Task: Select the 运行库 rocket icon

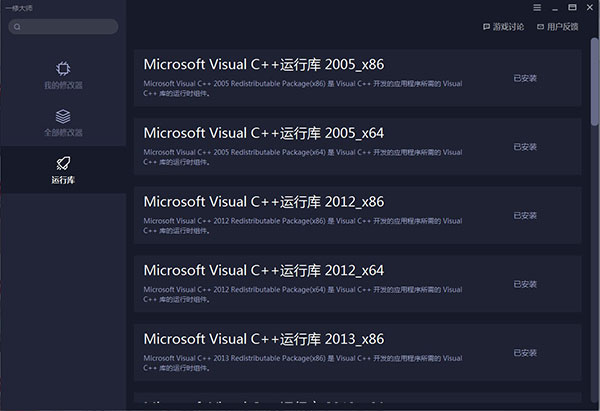Action: point(63,163)
